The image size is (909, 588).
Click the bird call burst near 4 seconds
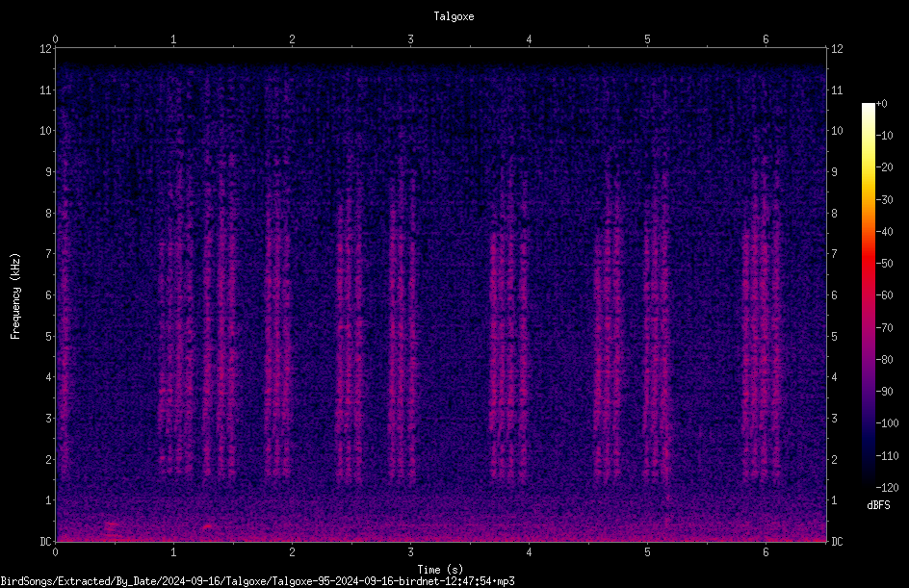click(509, 356)
